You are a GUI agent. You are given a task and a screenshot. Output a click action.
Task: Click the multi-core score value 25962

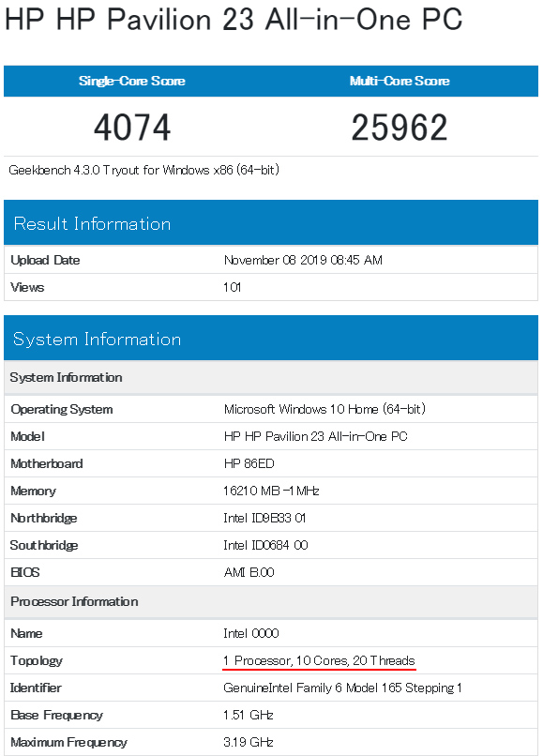[x=400, y=128]
